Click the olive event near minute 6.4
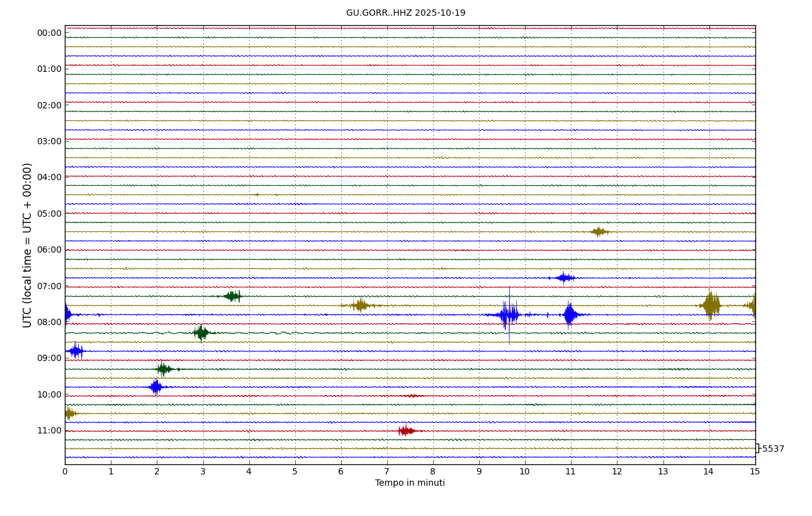812x516 pixels. 360,306
